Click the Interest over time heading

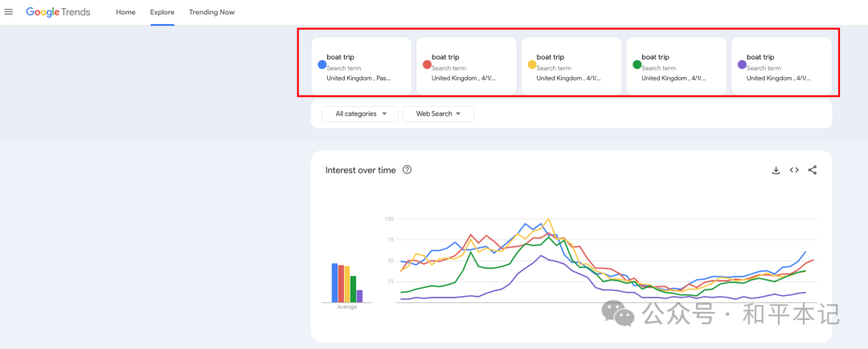click(x=360, y=170)
